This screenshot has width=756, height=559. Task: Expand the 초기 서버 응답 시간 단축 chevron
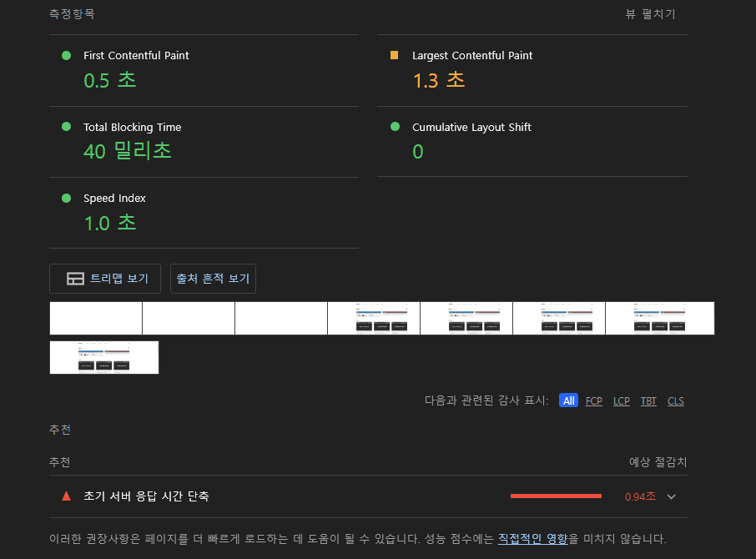click(672, 497)
